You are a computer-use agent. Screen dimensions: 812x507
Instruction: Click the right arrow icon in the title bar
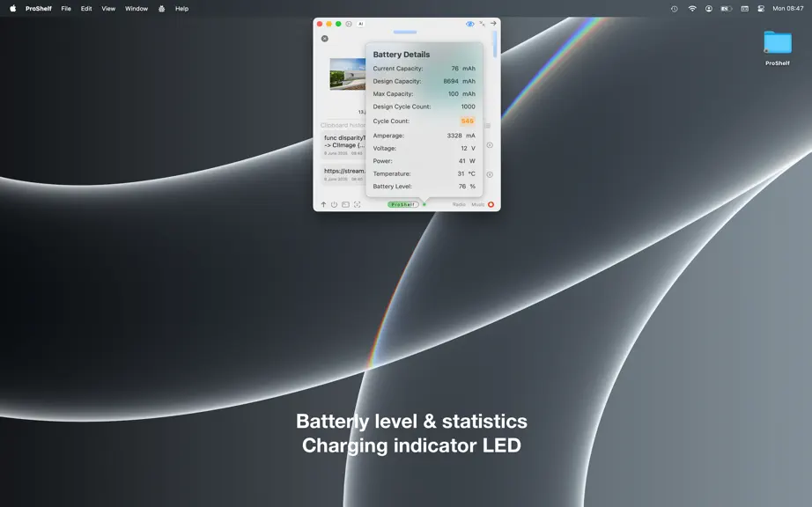pyautogui.click(x=493, y=23)
